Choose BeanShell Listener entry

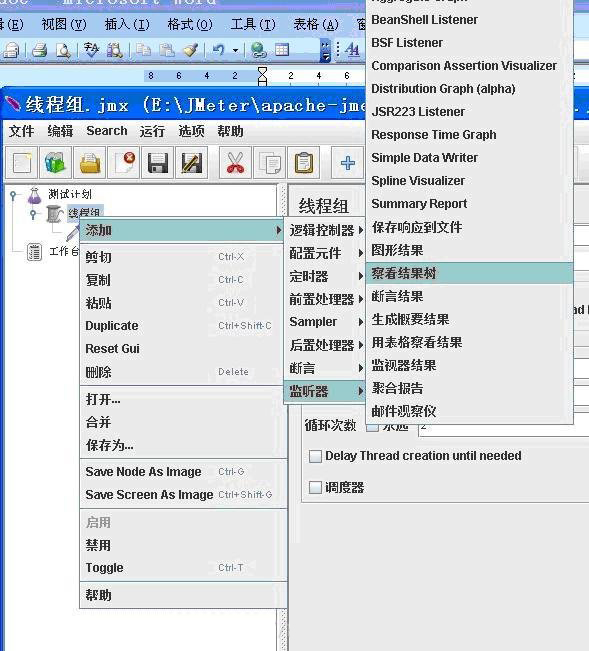[469, 20]
